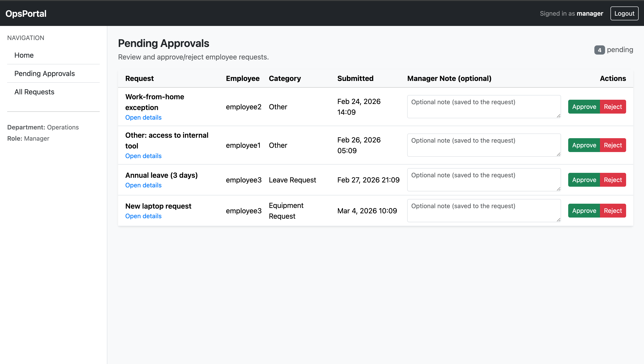Open details for New laptop request
Screen dimensions: 644x364
(143, 216)
